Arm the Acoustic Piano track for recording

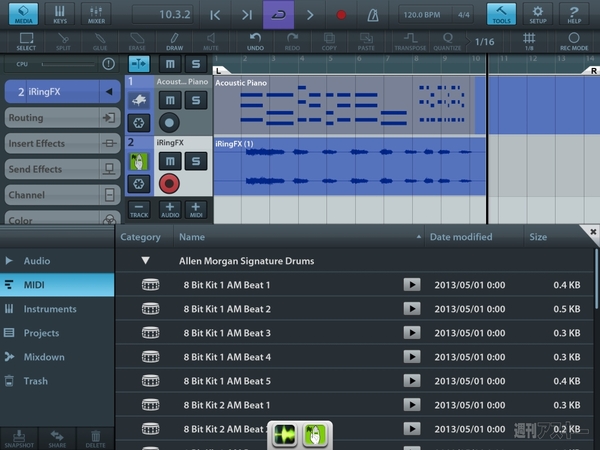[169, 123]
